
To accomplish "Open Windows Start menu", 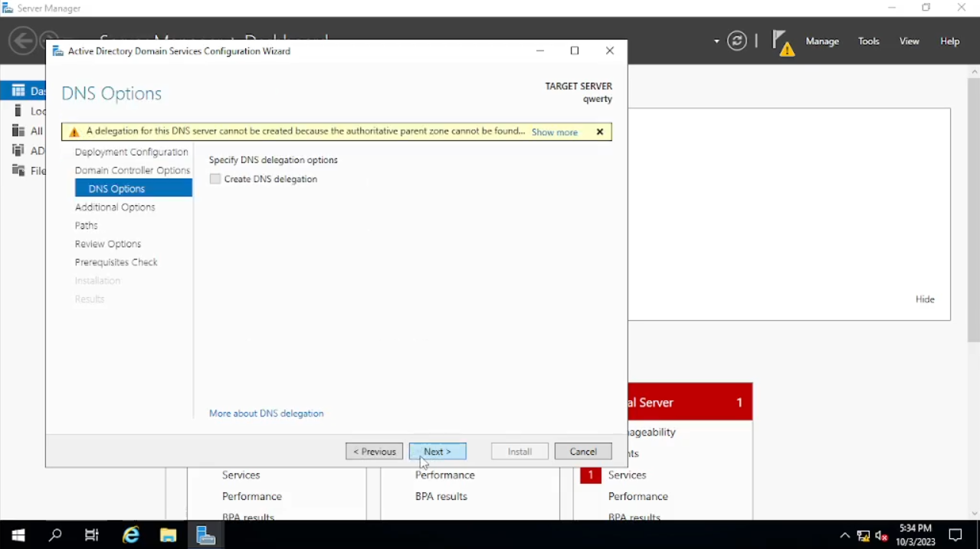I will coord(18,535).
